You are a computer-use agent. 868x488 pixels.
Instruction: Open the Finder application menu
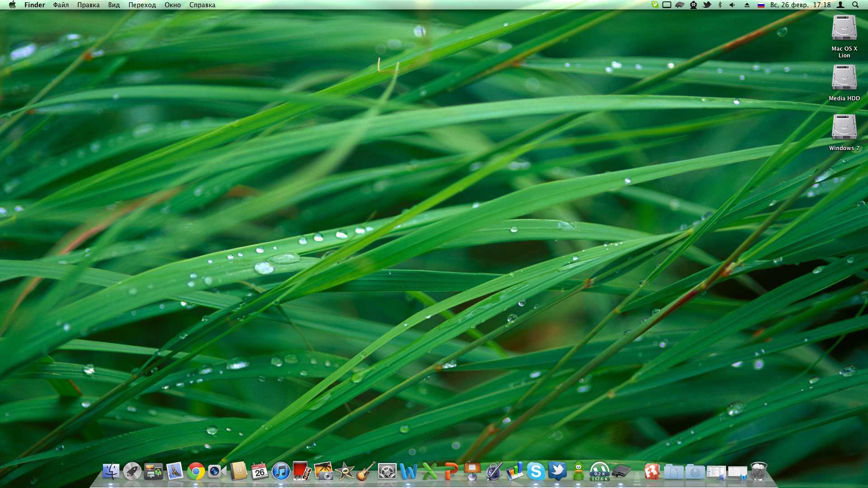pyautogui.click(x=35, y=5)
